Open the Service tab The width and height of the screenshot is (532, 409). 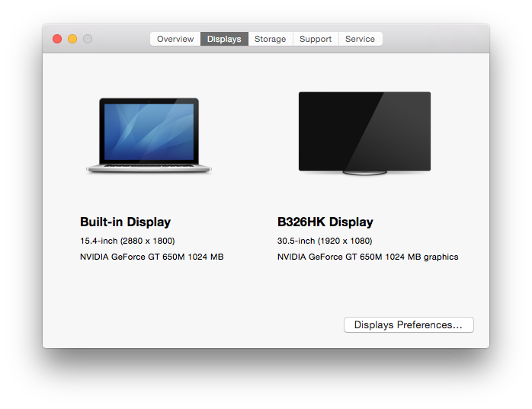click(361, 39)
